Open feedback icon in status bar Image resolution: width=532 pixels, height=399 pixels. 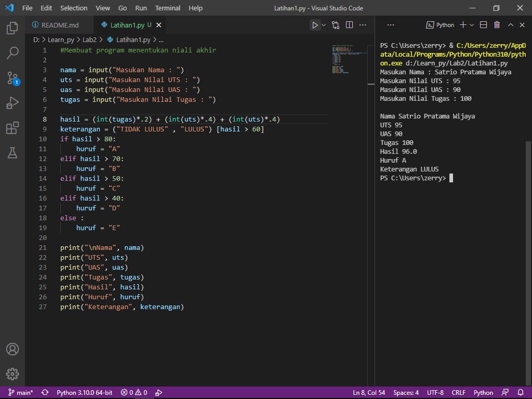click(x=505, y=393)
